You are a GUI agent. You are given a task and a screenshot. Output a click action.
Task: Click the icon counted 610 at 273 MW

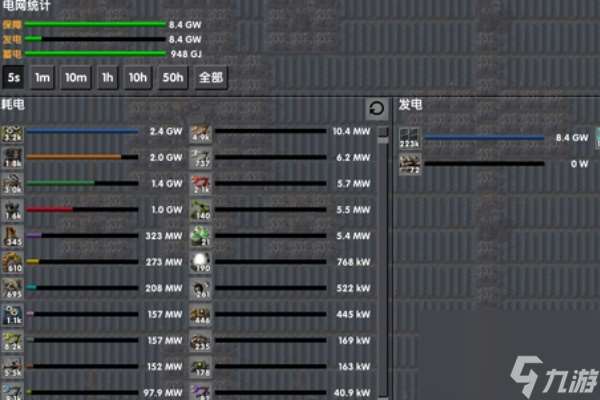pyautogui.click(x=12, y=262)
